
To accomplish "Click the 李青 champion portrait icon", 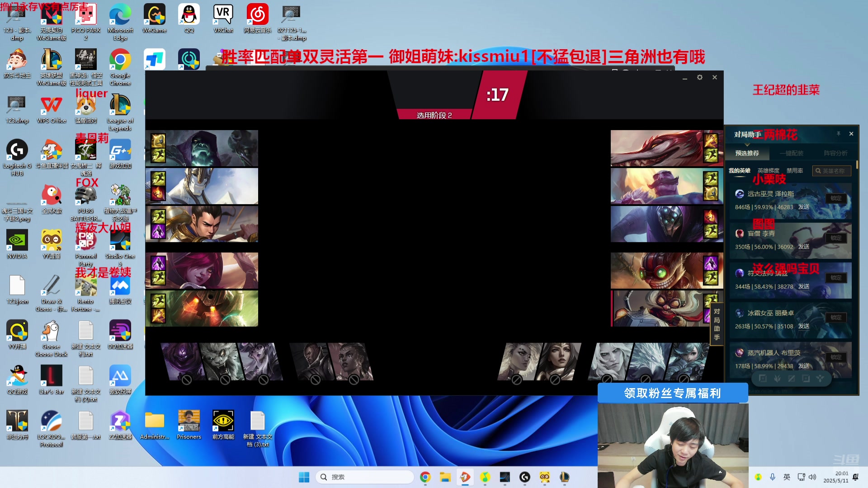I will click(740, 234).
